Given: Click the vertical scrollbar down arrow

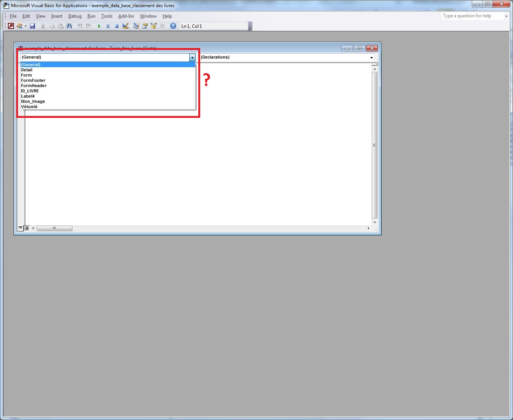Looking at the screenshot, I should click(374, 223).
